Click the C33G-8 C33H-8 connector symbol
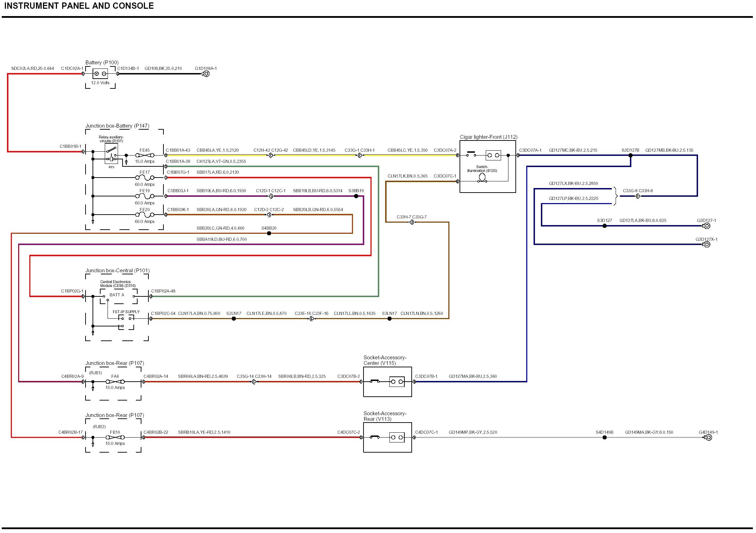 pyautogui.click(x=638, y=196)
